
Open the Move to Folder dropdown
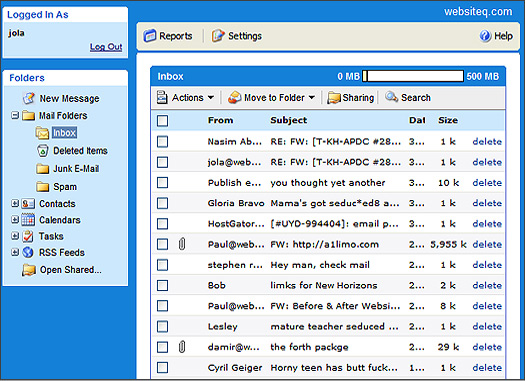272,98
